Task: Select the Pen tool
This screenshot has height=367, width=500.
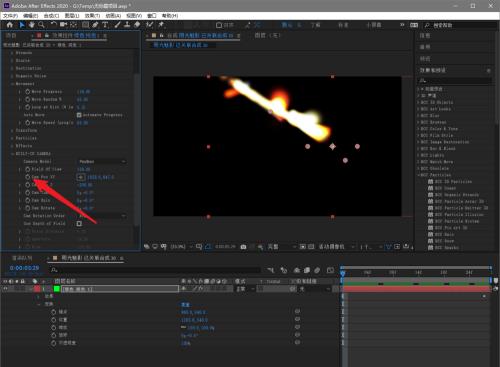Action: click(95, 25)
